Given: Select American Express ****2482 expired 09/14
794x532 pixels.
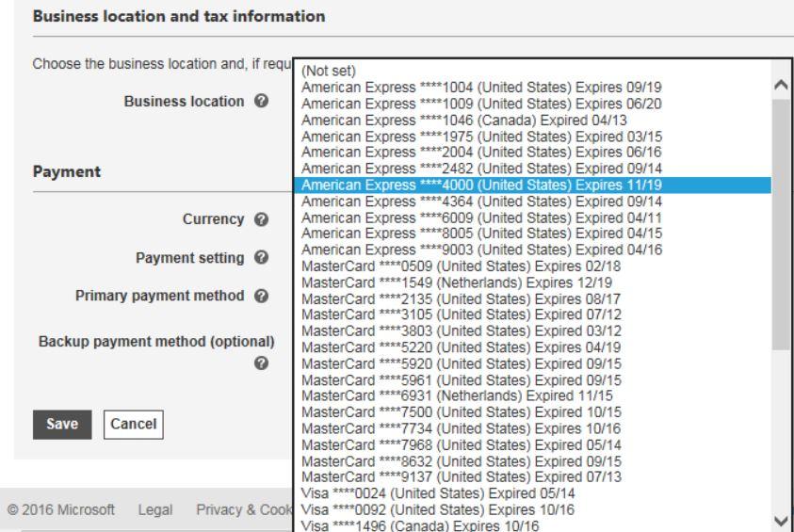Looking at the screenshot, I should [x=532, y=168].
